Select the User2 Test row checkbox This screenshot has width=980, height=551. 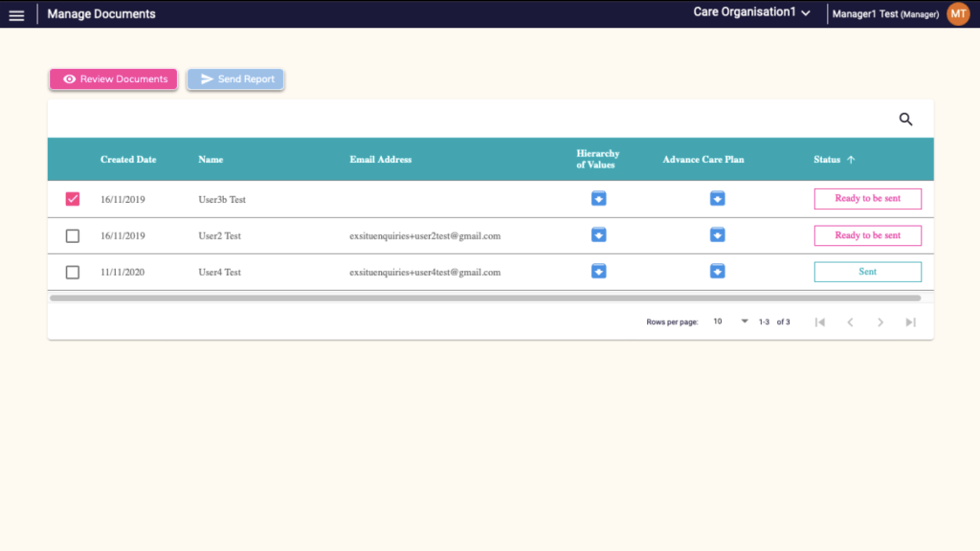point(73,235)
